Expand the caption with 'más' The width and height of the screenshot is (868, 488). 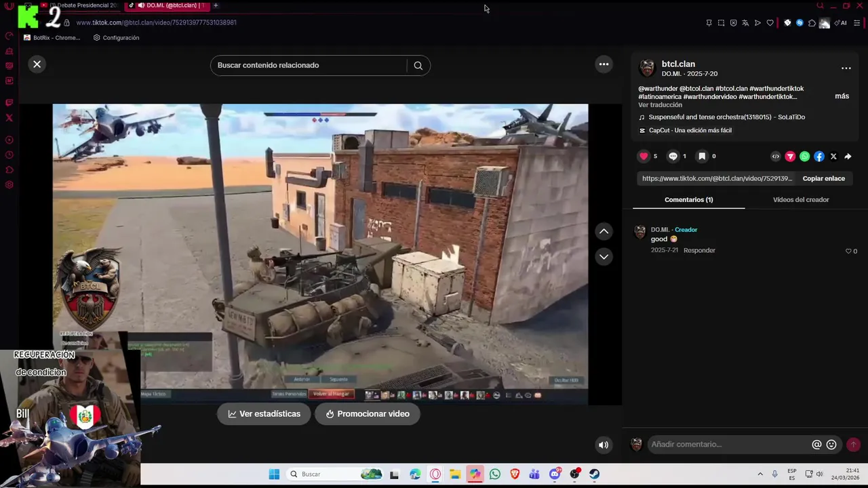point(842,96)
